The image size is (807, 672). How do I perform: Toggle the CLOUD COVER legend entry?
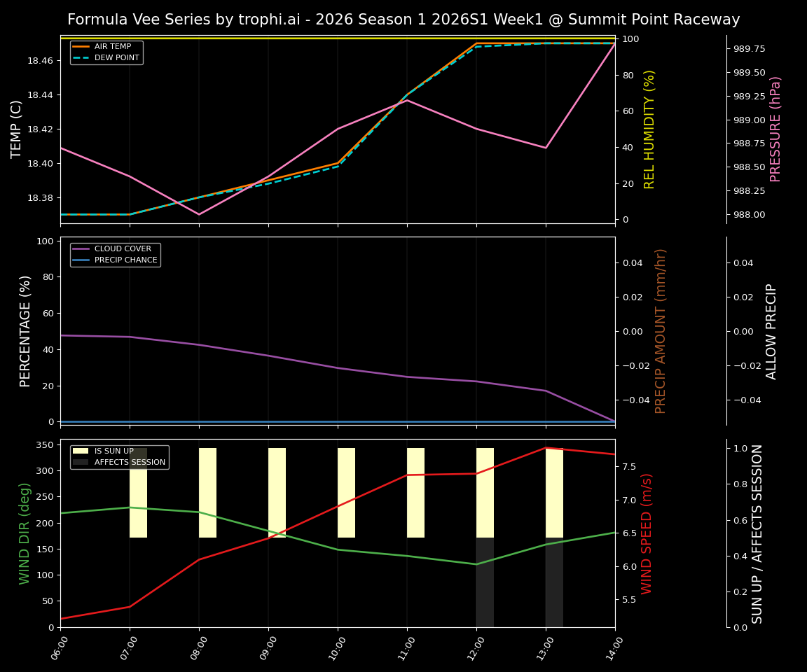(x=123, y=248)
